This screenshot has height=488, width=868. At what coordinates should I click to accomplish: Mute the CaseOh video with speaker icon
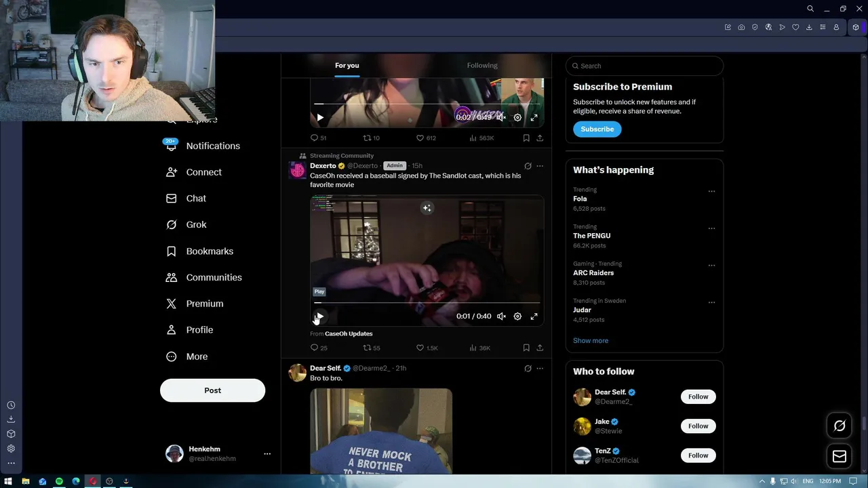pyautogui.click(x=501, y=317)
